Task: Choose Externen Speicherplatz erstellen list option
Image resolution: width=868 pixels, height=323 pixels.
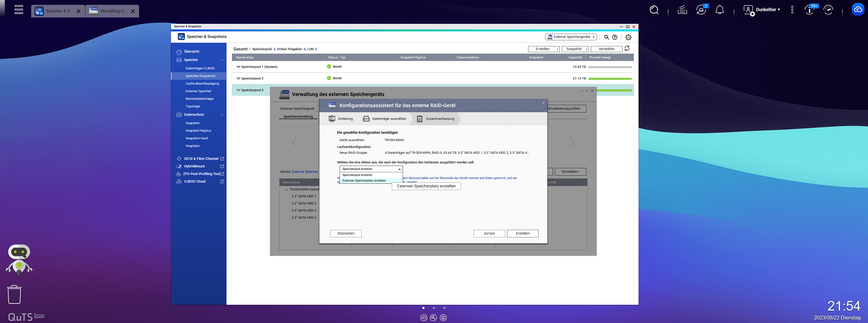Action: [x=371, y=181]
